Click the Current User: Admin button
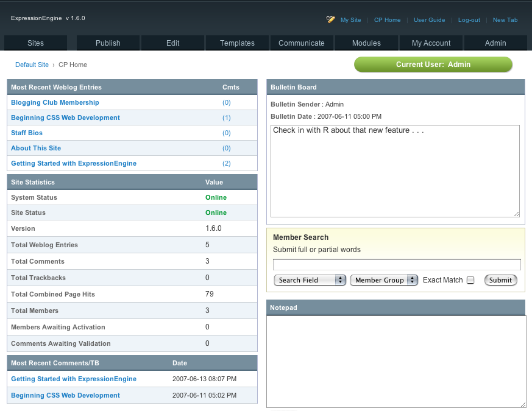The height and width of the screenshot is (411, 532). 433,65
